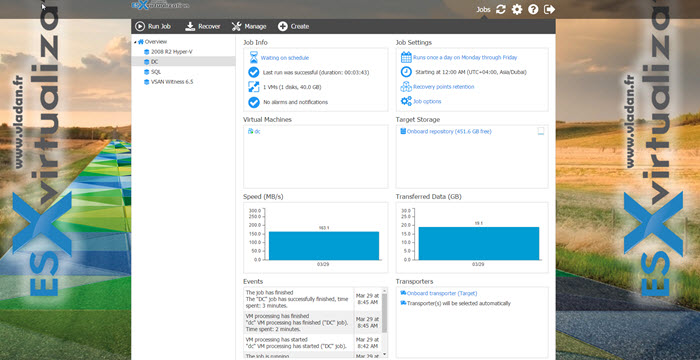Screen dimensions: 700x360
Task: Click the Events scrollbar down arrow
Action: 384,354
